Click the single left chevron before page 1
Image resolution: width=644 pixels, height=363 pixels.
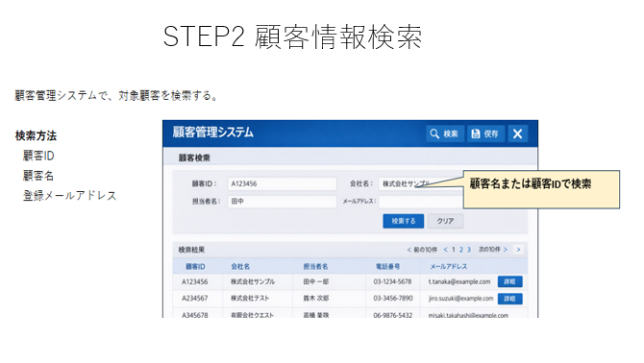[x=446, y=250]
